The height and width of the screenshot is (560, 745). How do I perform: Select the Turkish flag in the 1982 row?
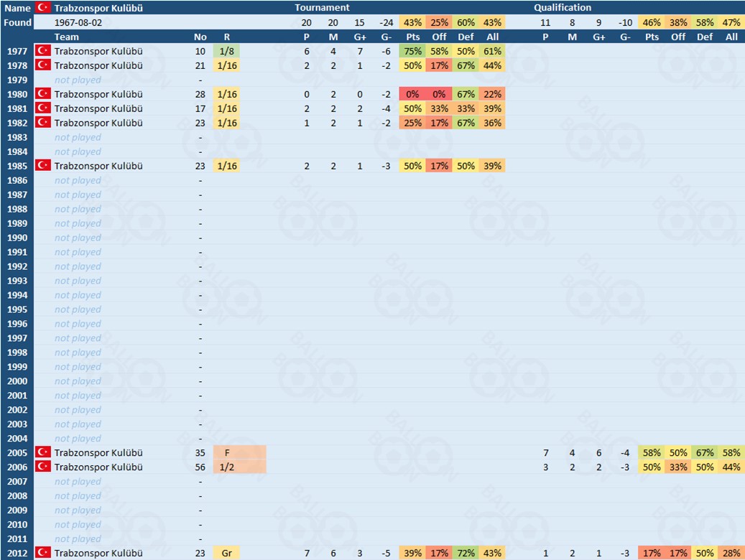coord(43,123)
